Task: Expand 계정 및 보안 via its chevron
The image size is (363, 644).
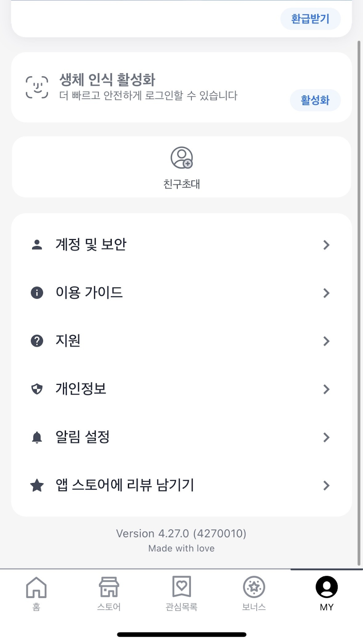Action: [x=326, y=245]
